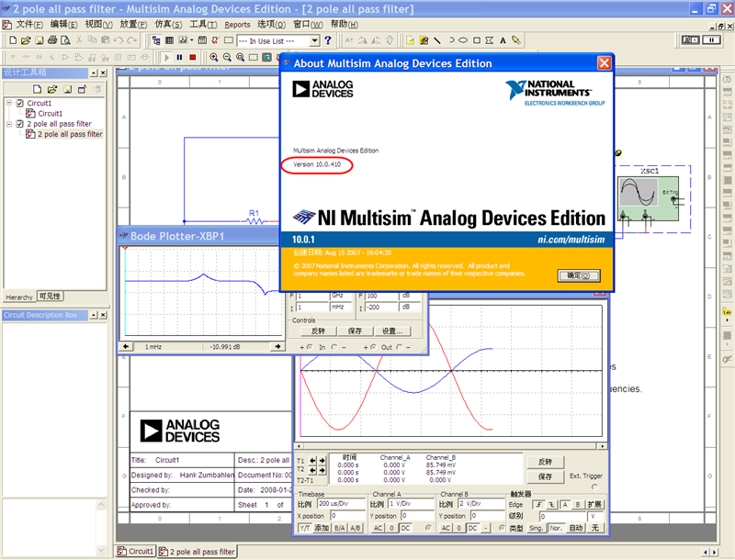This screenshot has height=560, width=735.
Task: Click the Open file folder icon
Action: [x=26, y=40]
